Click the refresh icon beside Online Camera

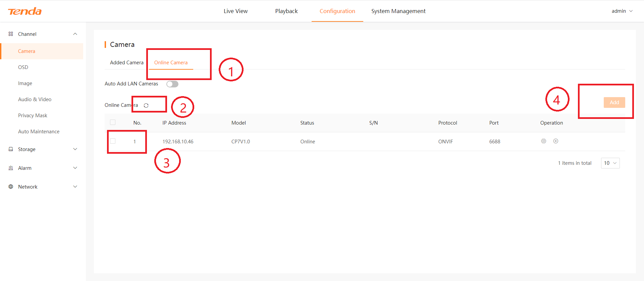click(x=146, y=106)
